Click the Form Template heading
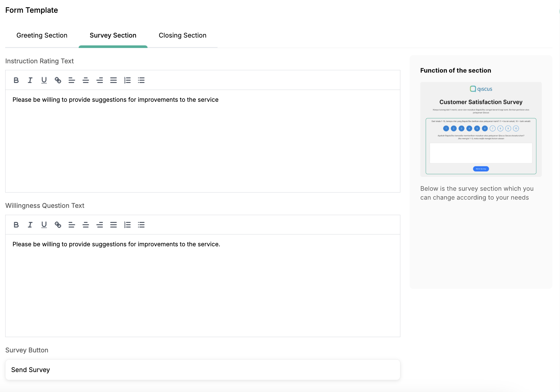Screen dimensions: 560x392 point(32,10)
